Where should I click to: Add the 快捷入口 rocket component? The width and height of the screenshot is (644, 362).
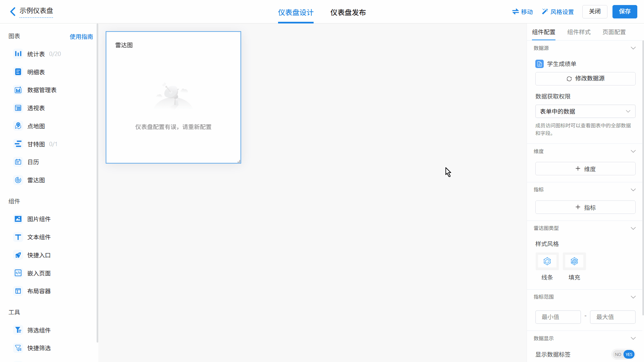pyautogui.click(x=18, y=255)
